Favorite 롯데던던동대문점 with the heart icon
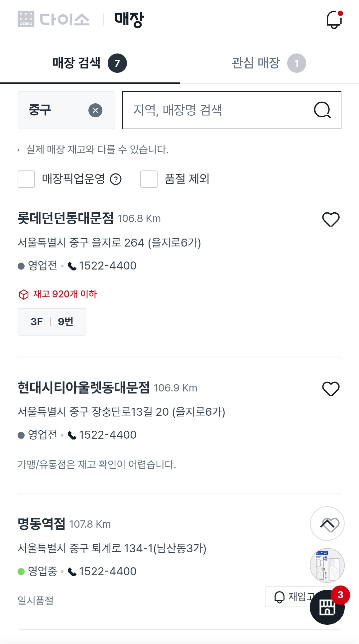This screenshot has height=644, width=359. coord(331,219)
